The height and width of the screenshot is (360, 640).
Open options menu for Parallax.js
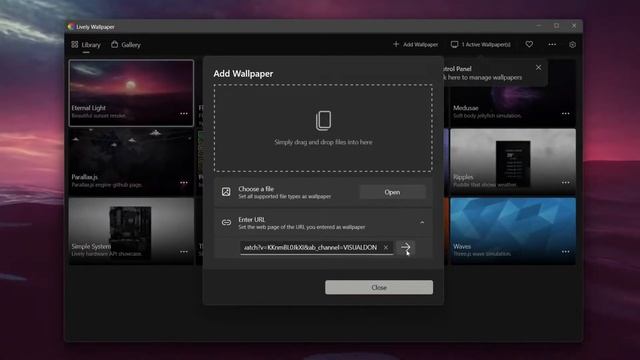[x=184, y=183]
